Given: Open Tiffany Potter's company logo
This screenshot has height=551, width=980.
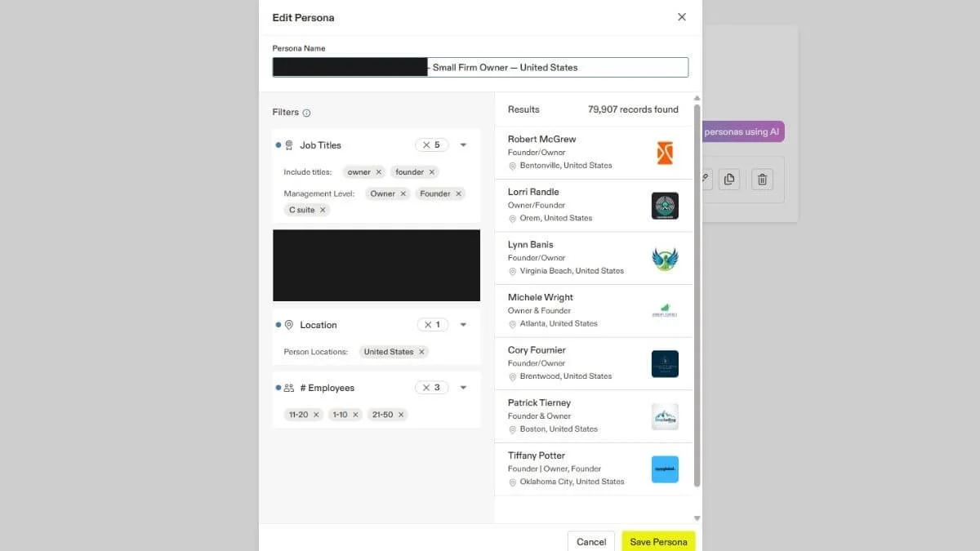Looking at the screenshot, I should click(x=665, y=469).
